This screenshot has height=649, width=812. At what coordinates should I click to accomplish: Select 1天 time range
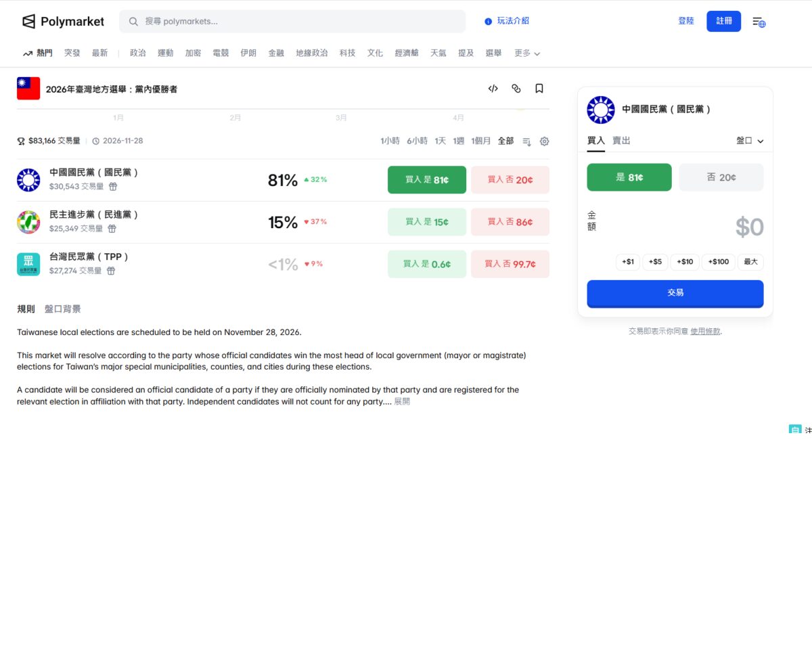[440, 141]
